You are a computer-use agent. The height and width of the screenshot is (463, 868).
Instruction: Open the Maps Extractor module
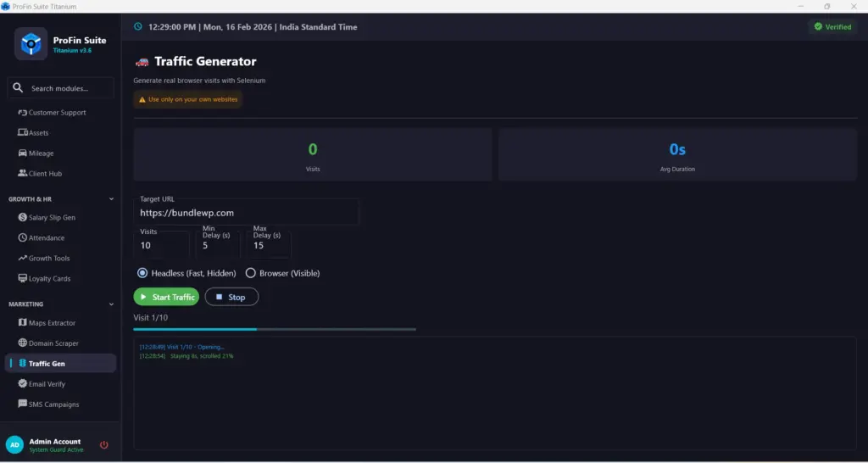[61, 322]
